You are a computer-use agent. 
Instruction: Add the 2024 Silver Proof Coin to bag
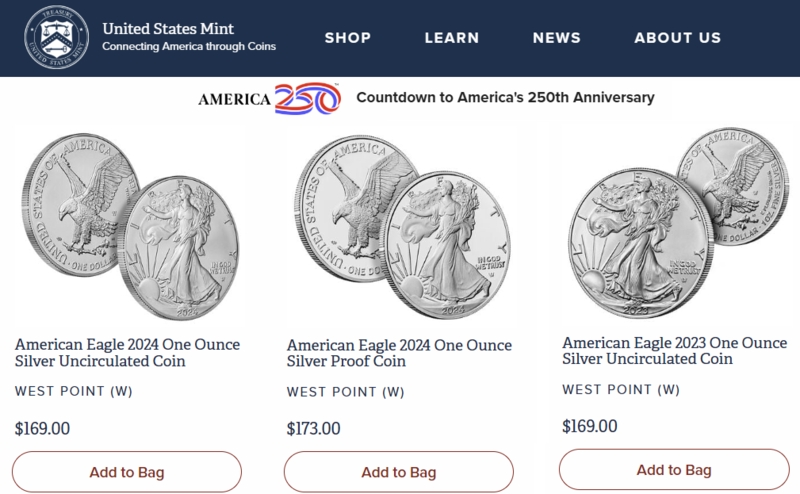coord(399,472)
